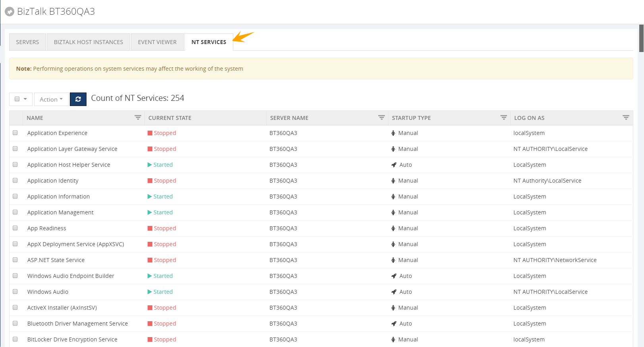Click the LOG ON AS column header
Screen dimensions: 644x347
[x=529, y=118]
